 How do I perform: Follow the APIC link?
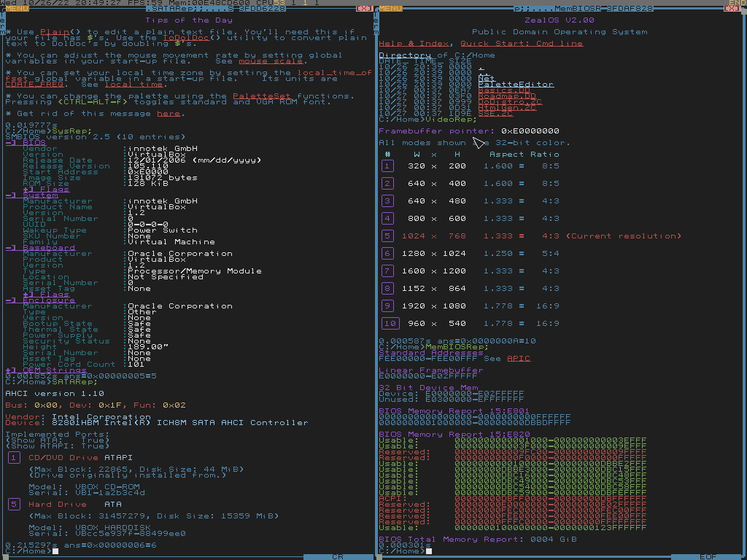tap(519, 359)
